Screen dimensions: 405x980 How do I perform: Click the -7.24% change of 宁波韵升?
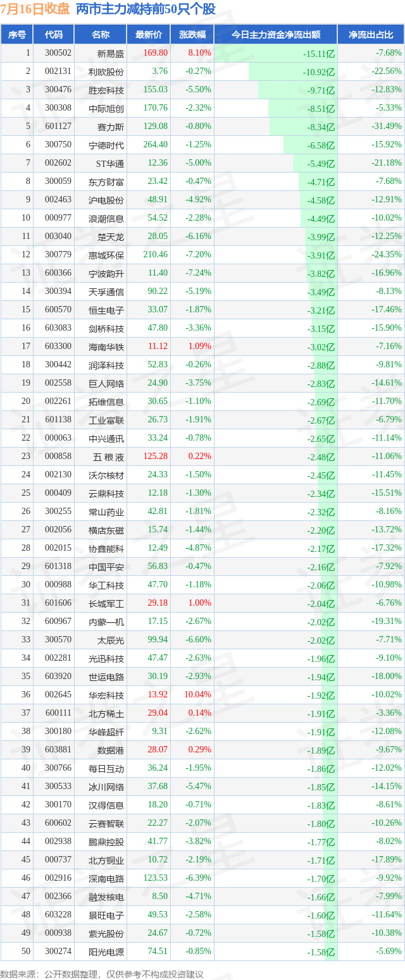tap(198, 274)
